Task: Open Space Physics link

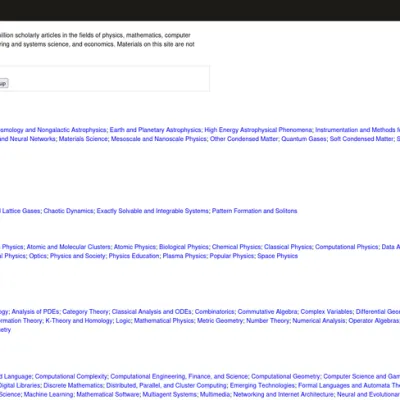Action: [x=277, y=256]
